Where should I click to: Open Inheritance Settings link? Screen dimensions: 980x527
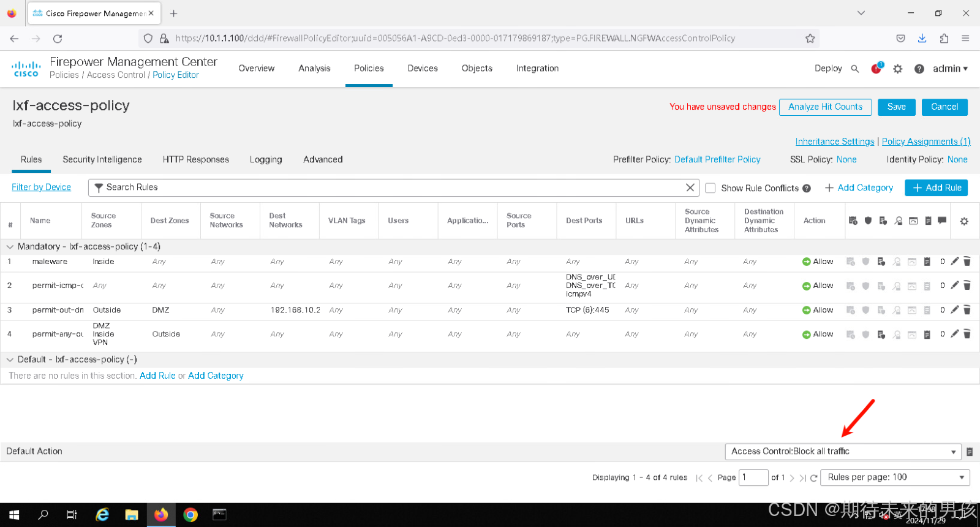click(835, 142)
